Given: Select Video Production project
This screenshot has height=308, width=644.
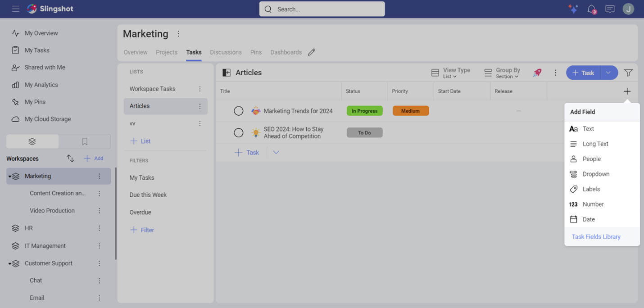Looking at the screenshot, I should click(52, 210).
